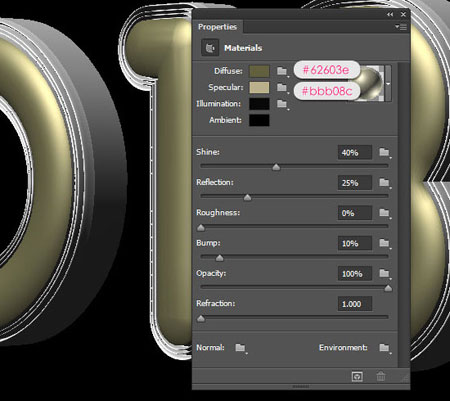Viewport: 450px width, 401px height.
Task: Click the Refraction value field showing 1.000
Action: pos(355,304)
